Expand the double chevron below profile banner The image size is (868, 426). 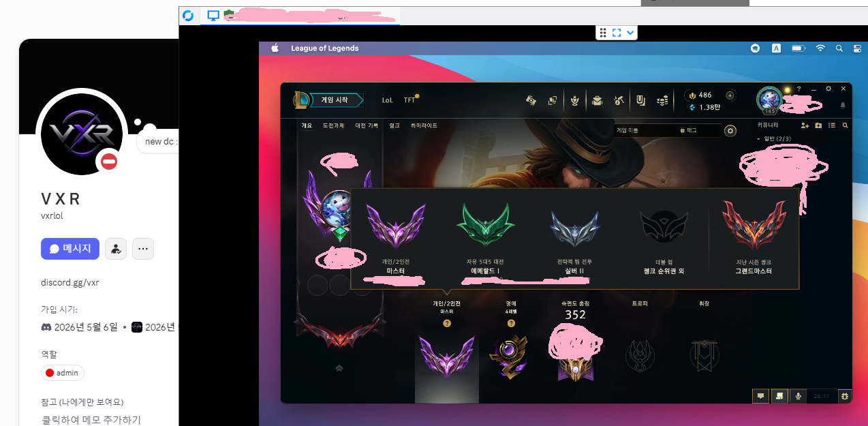pyautogui.click(x=339, y=368)
